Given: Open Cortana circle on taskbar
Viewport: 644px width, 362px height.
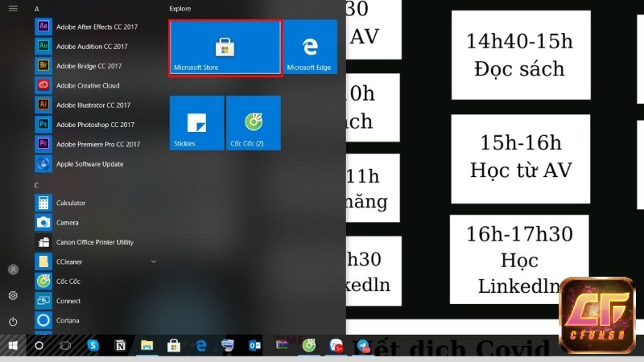Looking at the screenshot, I should (39, 346).
